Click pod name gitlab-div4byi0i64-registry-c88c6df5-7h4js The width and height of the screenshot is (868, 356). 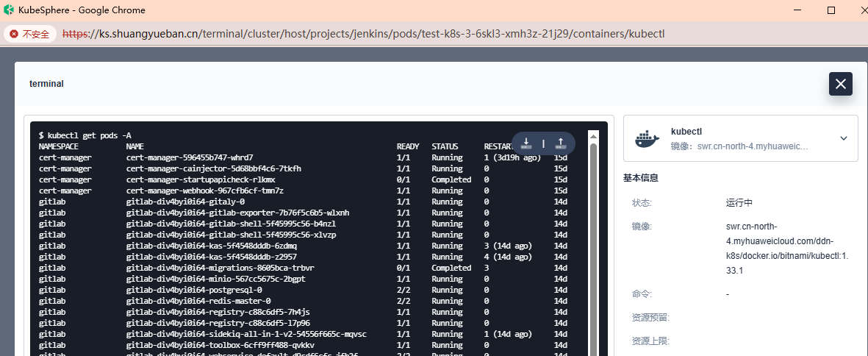(218, 313)
